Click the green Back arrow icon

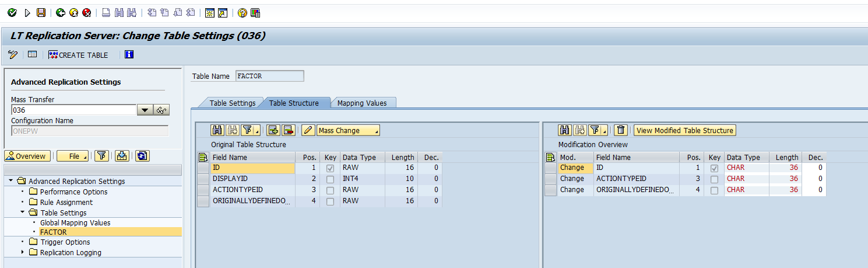61,12
